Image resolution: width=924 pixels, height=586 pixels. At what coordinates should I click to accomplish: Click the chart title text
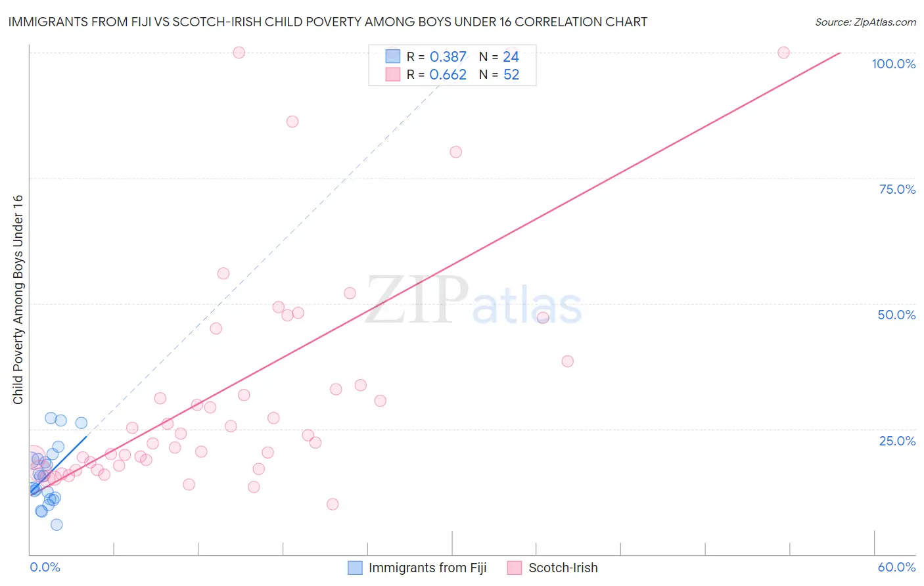pos(327,22)
